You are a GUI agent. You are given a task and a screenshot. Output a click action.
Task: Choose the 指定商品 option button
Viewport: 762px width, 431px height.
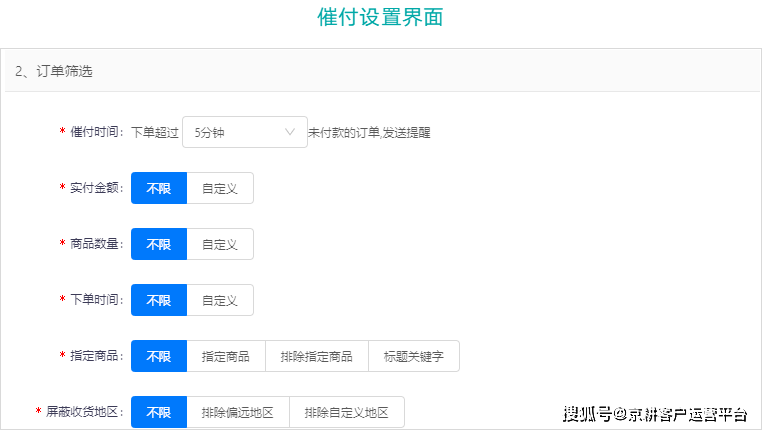[226, 356]
